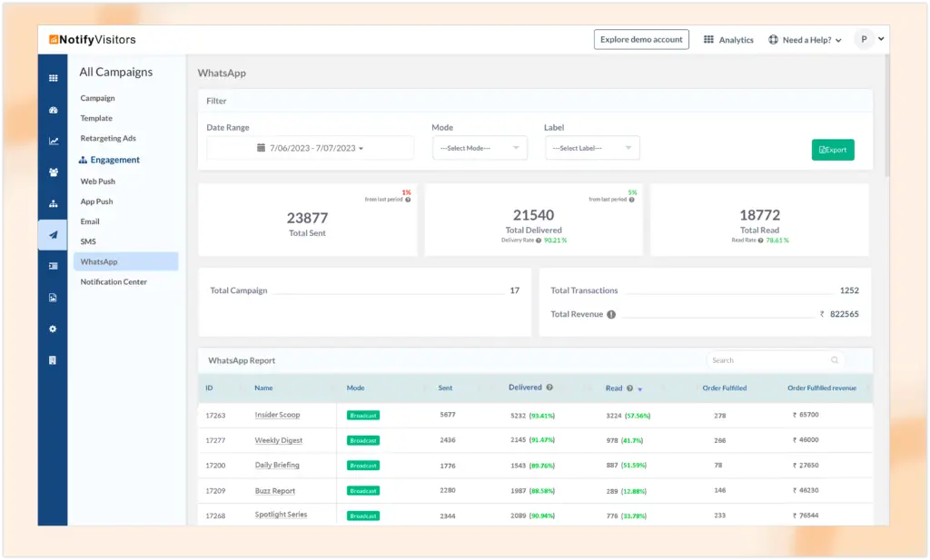Click the Total Revenue info icon

611,315
